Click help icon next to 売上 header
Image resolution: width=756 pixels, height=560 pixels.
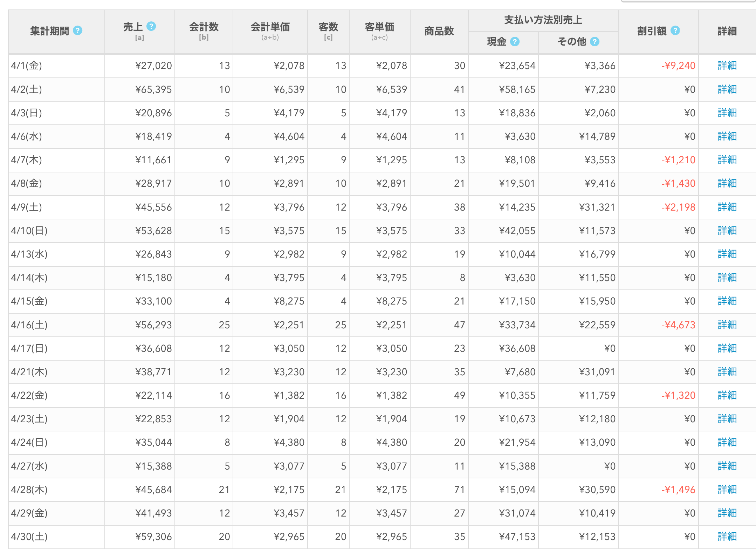click(151, 26)
